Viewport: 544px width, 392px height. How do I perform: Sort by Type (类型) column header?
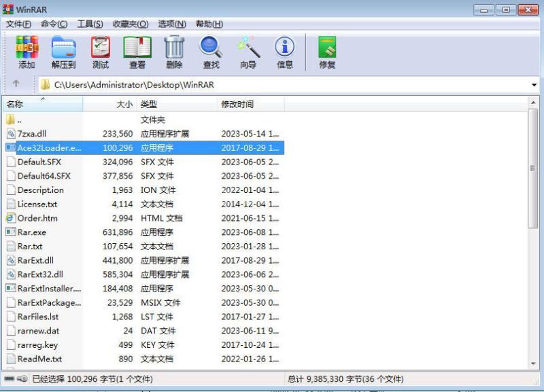[177, 105]
